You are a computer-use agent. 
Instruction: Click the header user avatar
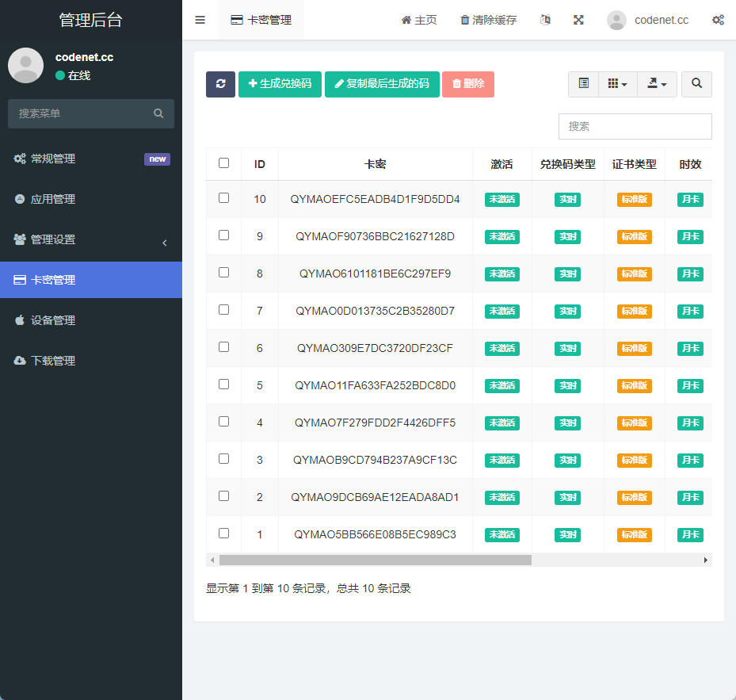coord(616,20)
